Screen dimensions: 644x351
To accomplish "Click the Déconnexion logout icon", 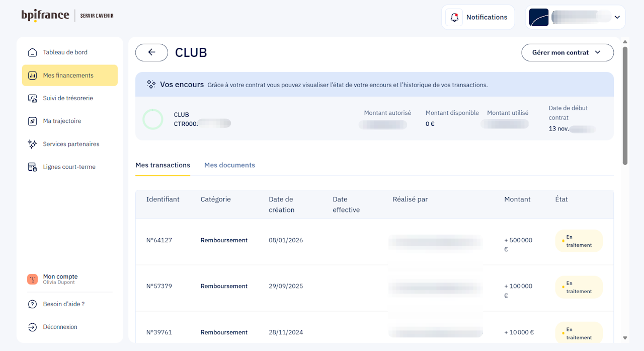I will coord(32,327).
